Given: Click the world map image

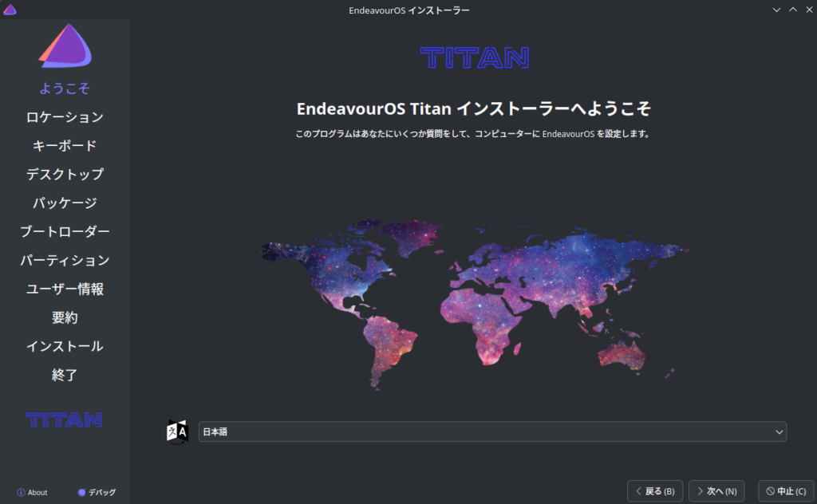Looking at the screenshot, I should (474, 303).
